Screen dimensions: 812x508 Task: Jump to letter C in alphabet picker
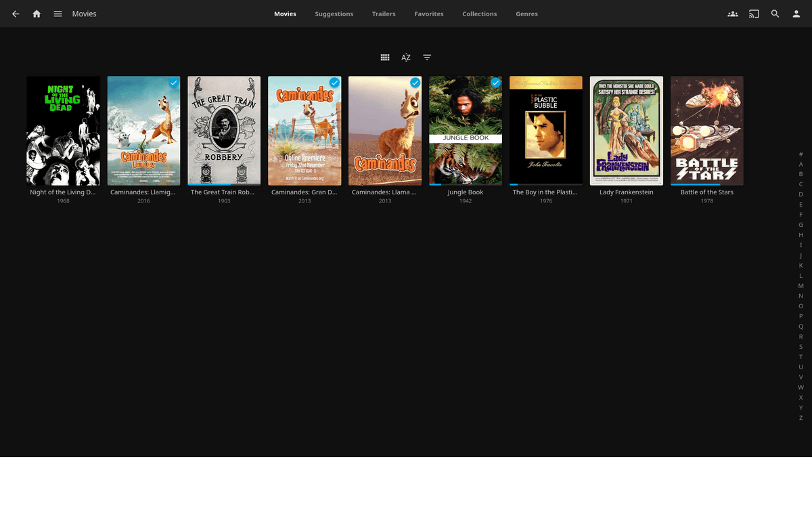[801, 184]
